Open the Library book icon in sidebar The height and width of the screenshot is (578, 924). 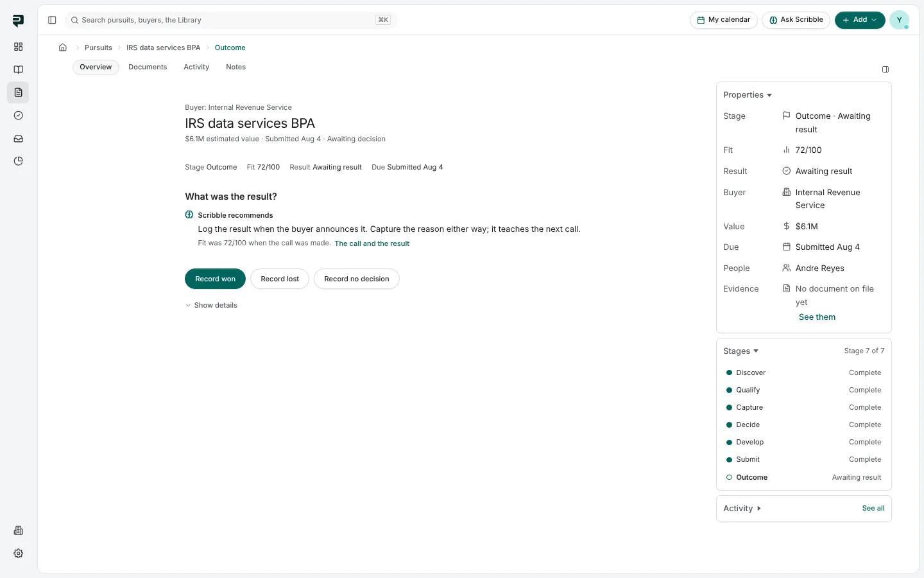tap(18, 70)
